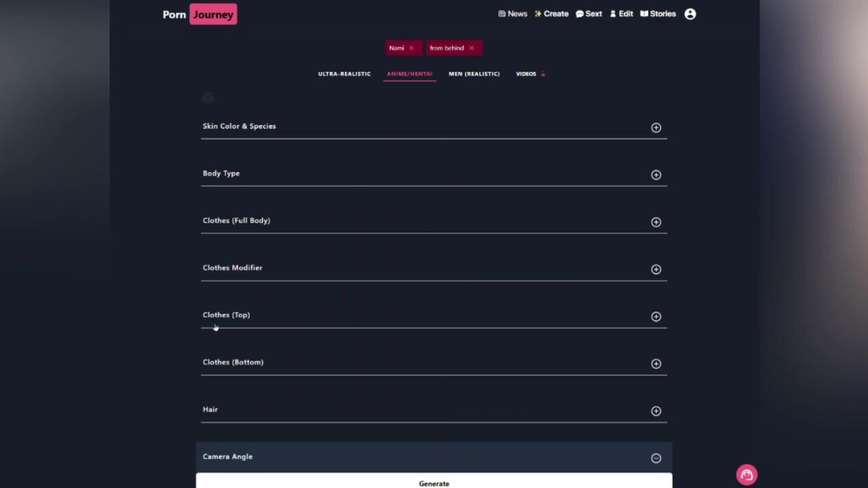Image resolution: width=868 pixels, height=488 pixels.
Task: Open the user account profile icon
Action: coord(690,14)
